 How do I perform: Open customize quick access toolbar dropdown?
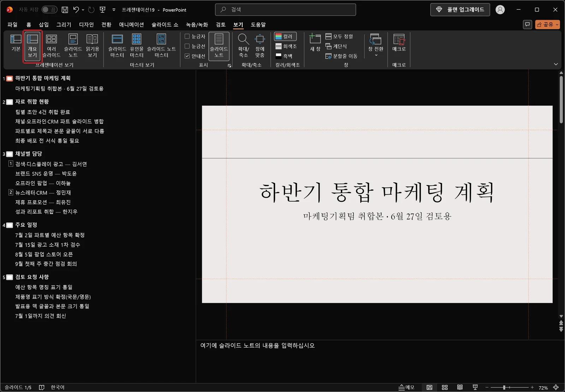(x=114, y=10)
